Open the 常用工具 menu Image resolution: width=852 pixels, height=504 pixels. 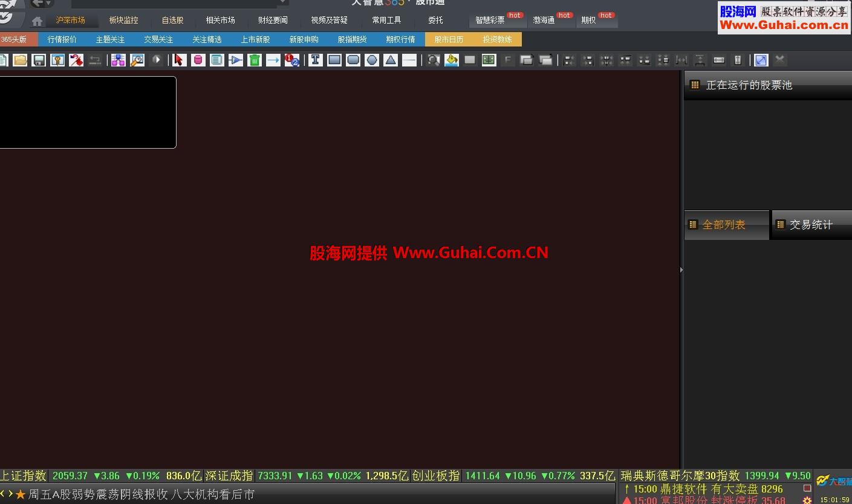point(386,20)
